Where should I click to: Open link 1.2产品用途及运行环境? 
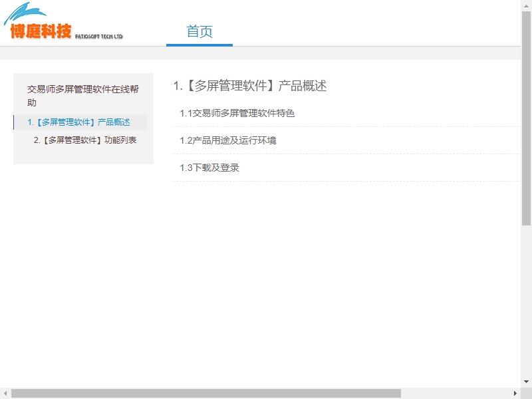point(227,140)
